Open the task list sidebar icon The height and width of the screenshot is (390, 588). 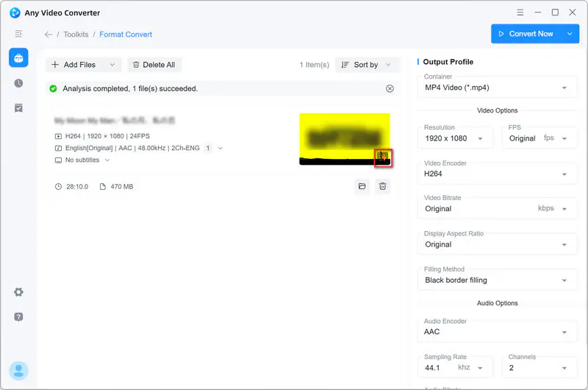tap(18, 108)
